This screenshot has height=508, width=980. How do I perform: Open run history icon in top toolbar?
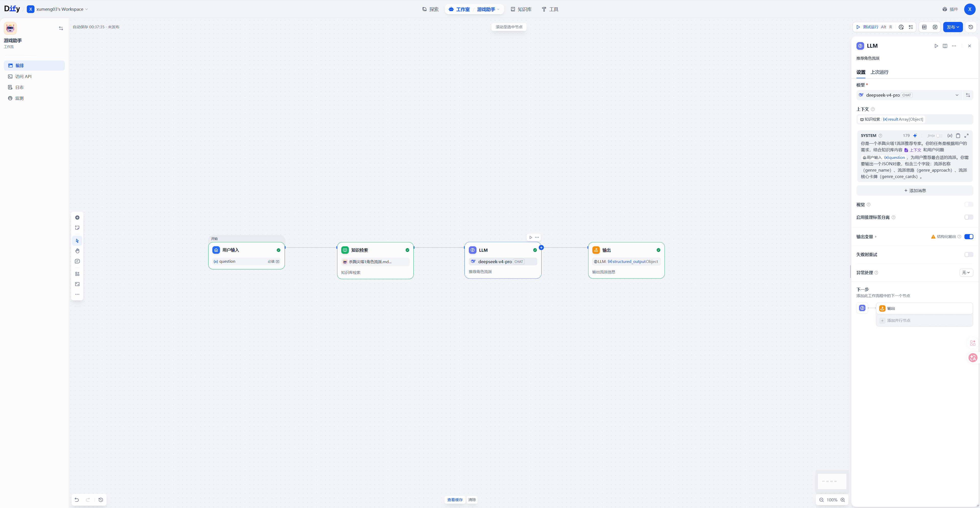tap(901, 27)
